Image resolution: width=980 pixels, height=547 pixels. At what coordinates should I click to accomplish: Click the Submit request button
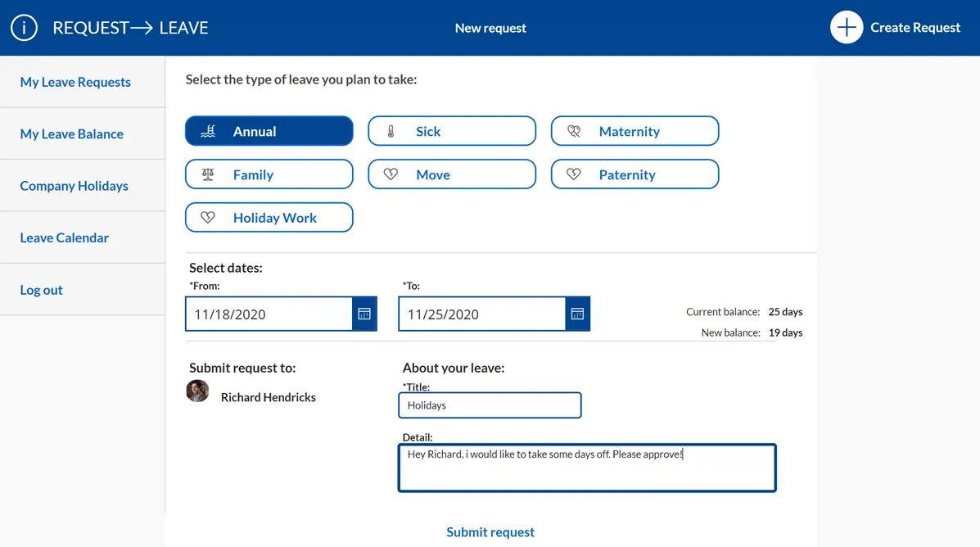[x=490, y=532]
